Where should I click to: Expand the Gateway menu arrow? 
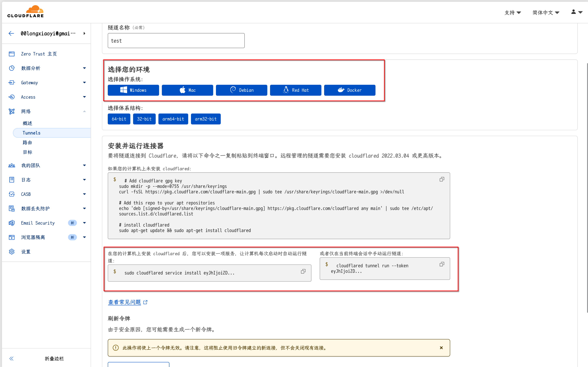84,83
